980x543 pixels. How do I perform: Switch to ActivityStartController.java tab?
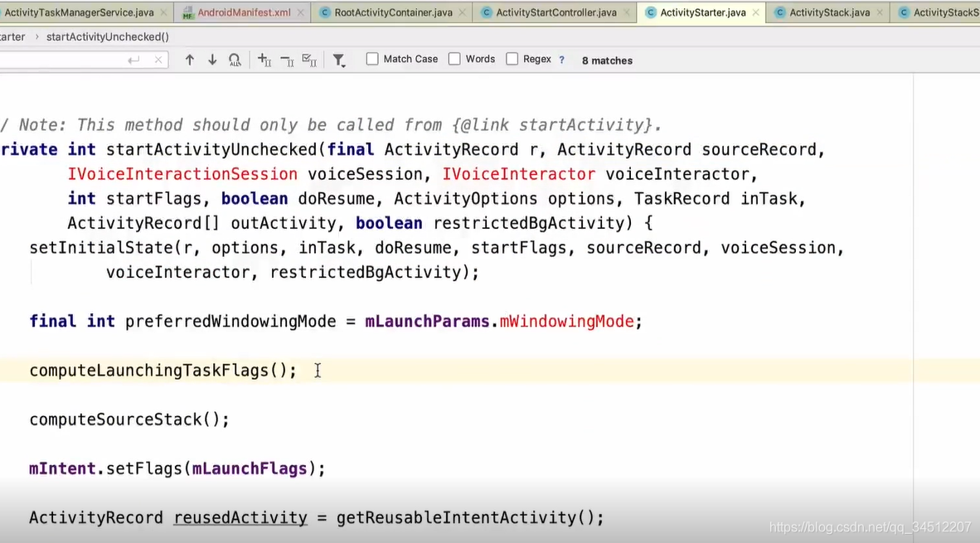click(556, 12)
